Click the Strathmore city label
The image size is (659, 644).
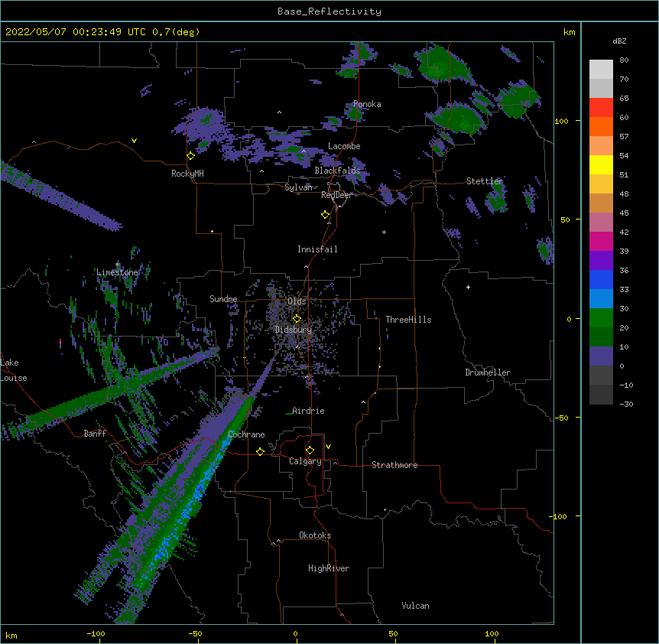(x=394, y=465)
